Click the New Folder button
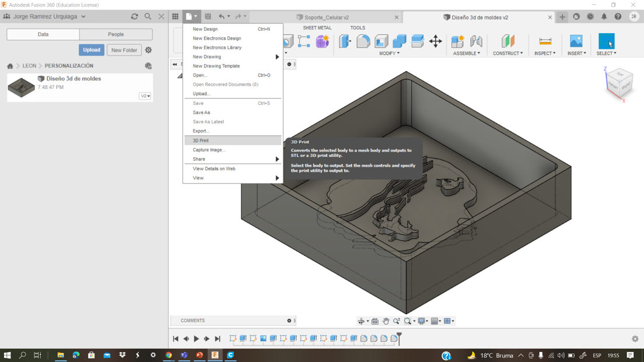644x362 pixels. 124,50
